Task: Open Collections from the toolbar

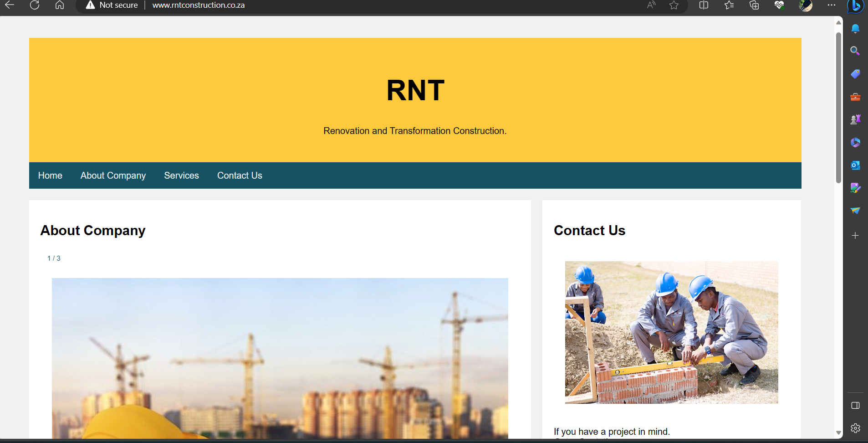Action: 754,5
